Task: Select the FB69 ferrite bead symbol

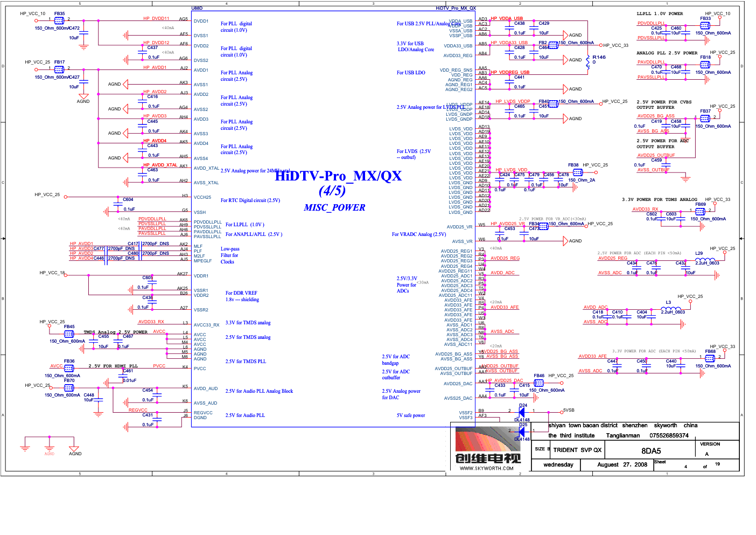Action: click(700, 211)
